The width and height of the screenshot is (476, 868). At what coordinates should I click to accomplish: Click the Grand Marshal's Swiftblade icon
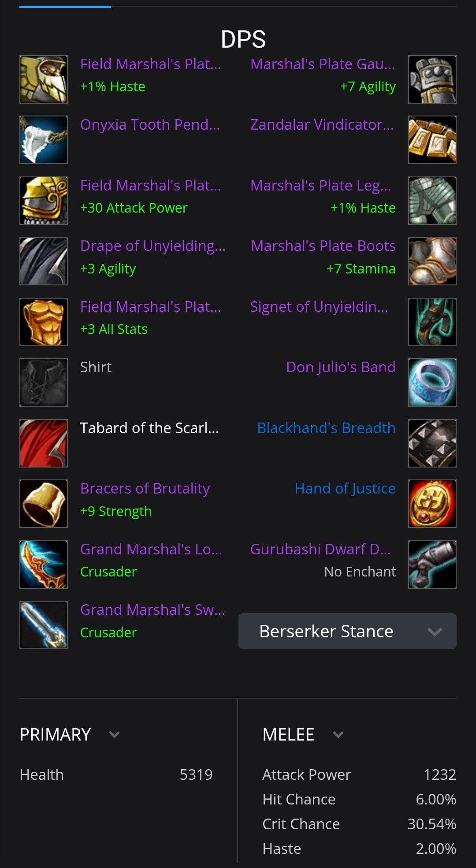(44, 625)
